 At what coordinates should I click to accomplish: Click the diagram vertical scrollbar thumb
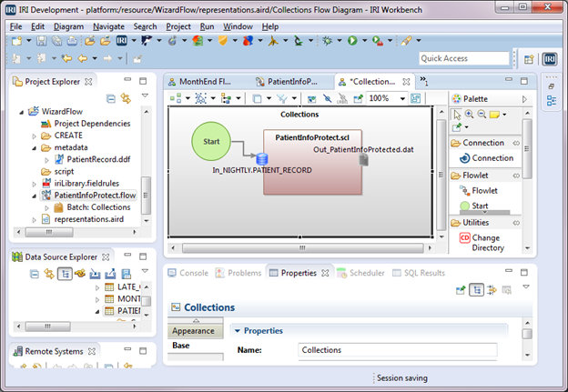click(441, 175)
